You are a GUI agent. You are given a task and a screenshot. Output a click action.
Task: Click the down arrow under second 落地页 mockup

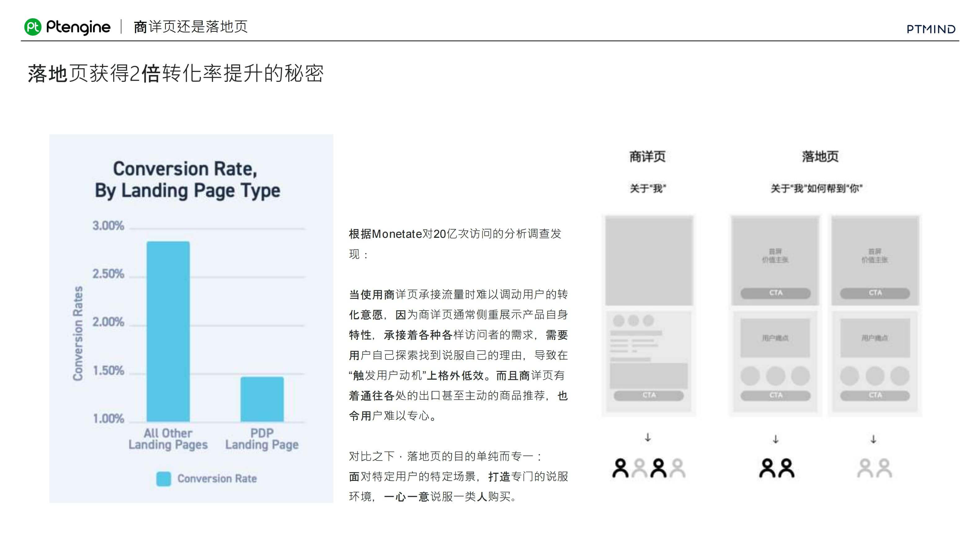[x=874, y=439]
